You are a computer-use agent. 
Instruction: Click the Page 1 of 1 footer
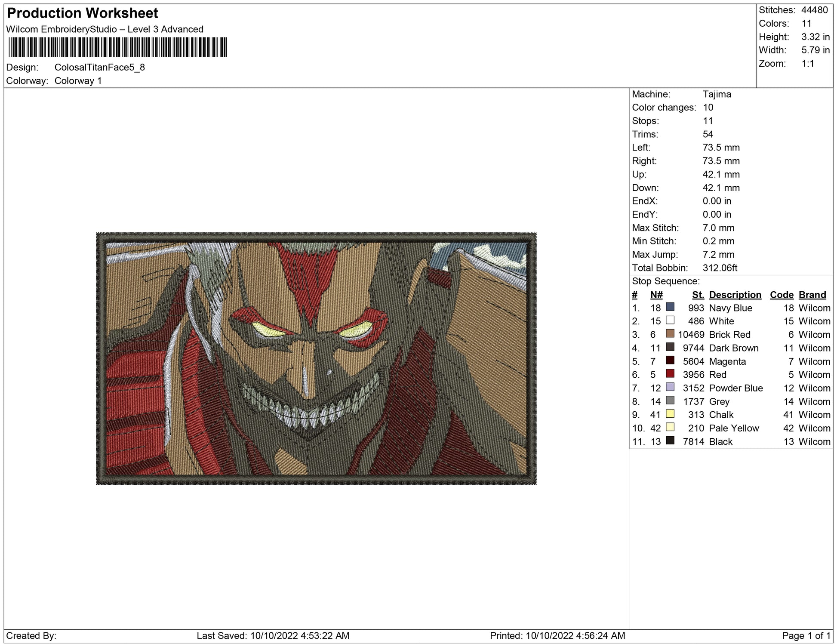coord(806,635)
